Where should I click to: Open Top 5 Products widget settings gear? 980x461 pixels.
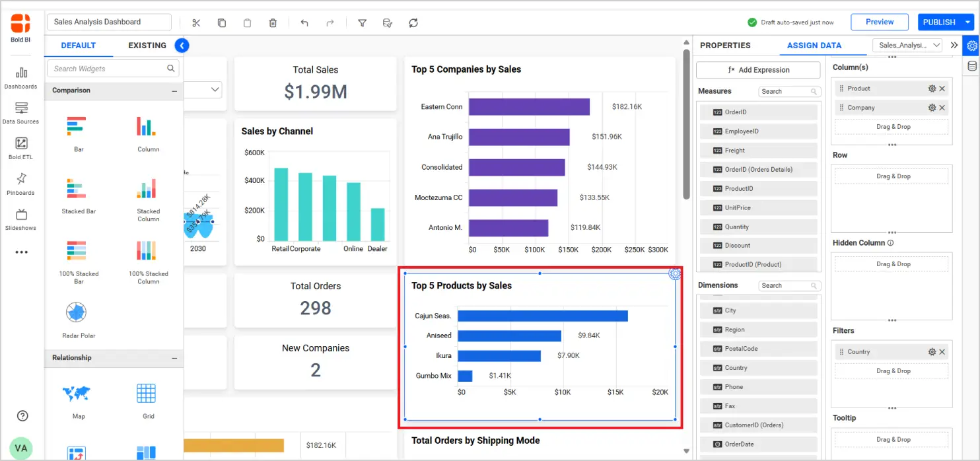click(675, 273)
